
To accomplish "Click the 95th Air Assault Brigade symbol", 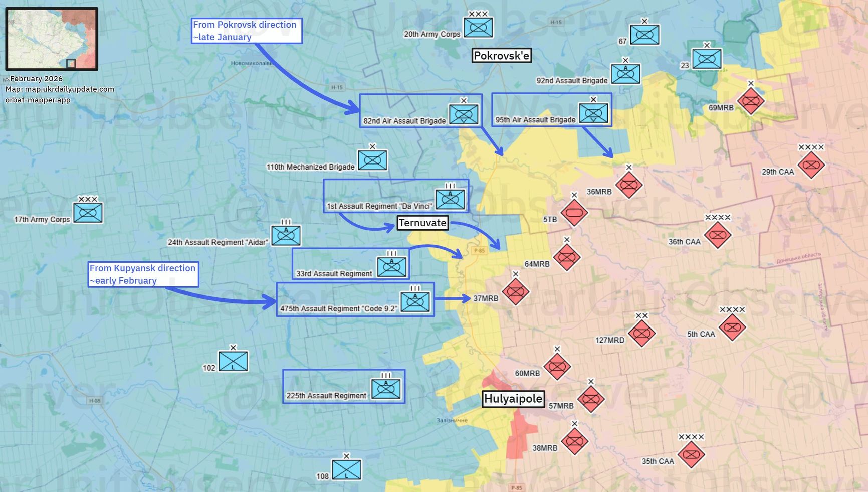I will (593, 113).
